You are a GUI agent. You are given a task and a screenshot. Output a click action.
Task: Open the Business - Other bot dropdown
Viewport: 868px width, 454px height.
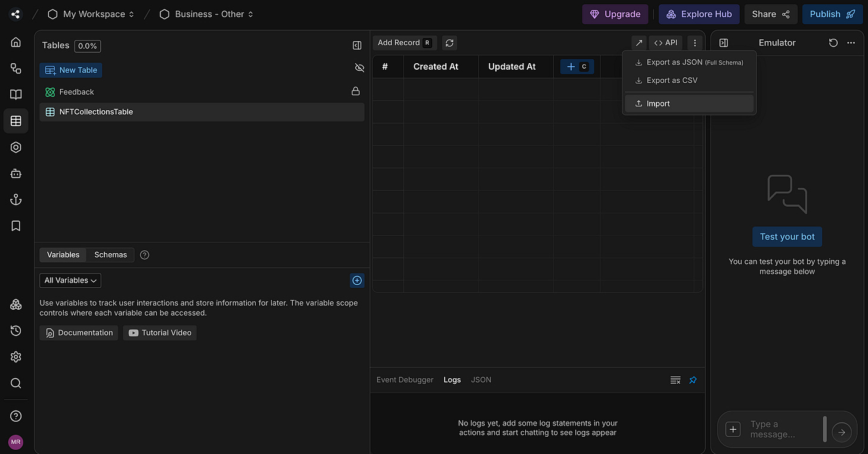click(206, 14)
